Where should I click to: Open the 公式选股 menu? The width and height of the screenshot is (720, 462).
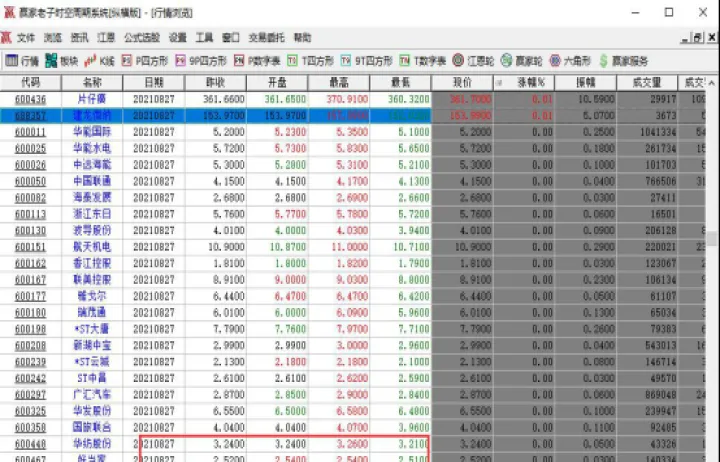click(141, 38)
